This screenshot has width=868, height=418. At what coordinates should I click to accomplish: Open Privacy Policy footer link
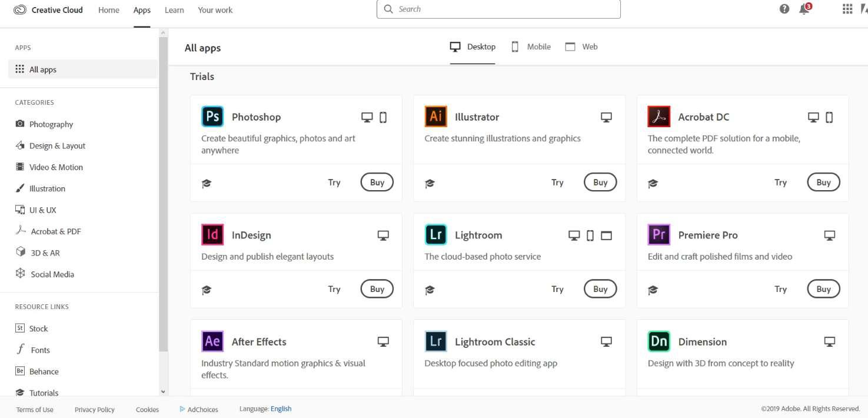(x=94, y=410)
